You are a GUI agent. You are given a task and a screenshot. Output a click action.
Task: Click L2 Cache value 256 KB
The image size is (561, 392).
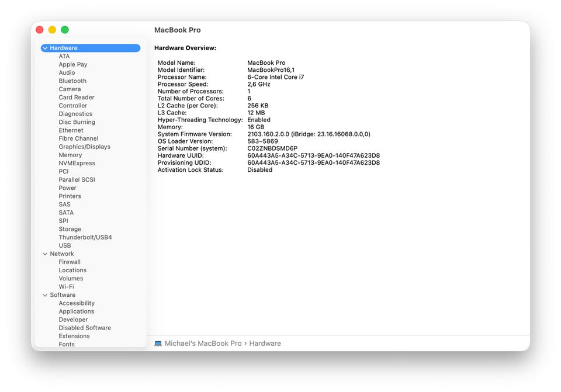click(x=258, y=106)
